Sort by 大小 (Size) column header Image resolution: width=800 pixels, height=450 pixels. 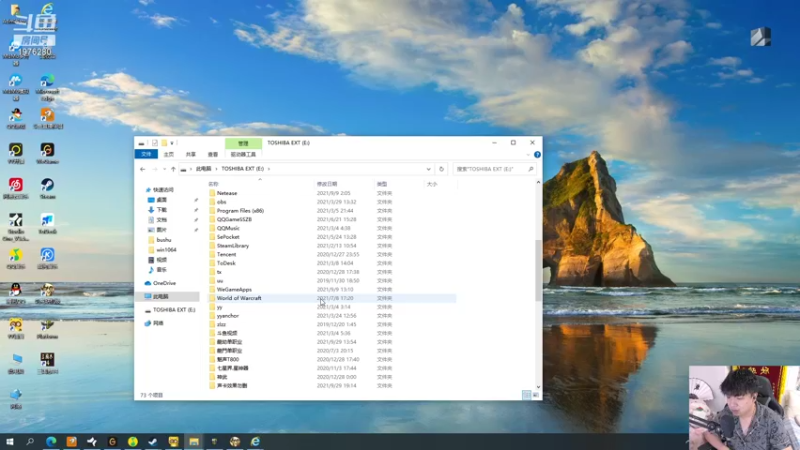tap(432, 184)
